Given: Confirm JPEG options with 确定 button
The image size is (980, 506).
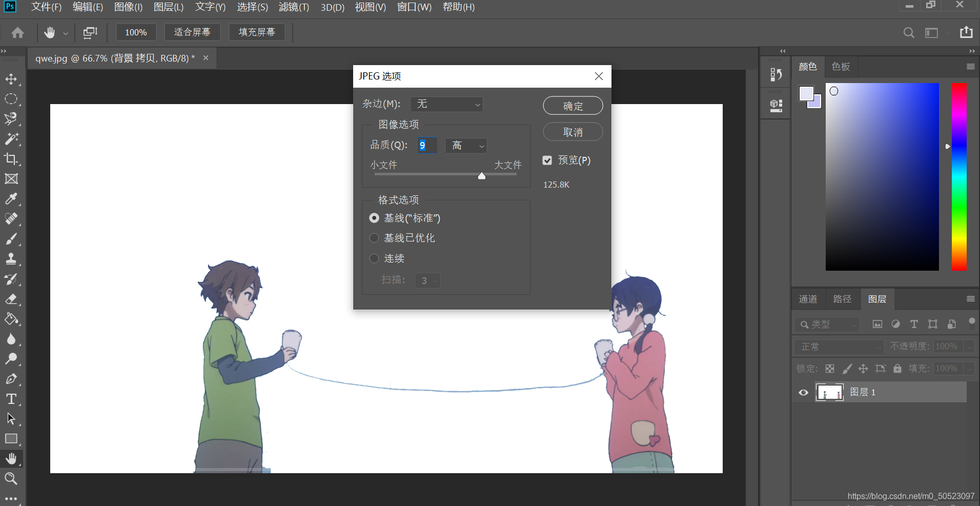Looking at the screenshot, I should click(573, 106).
